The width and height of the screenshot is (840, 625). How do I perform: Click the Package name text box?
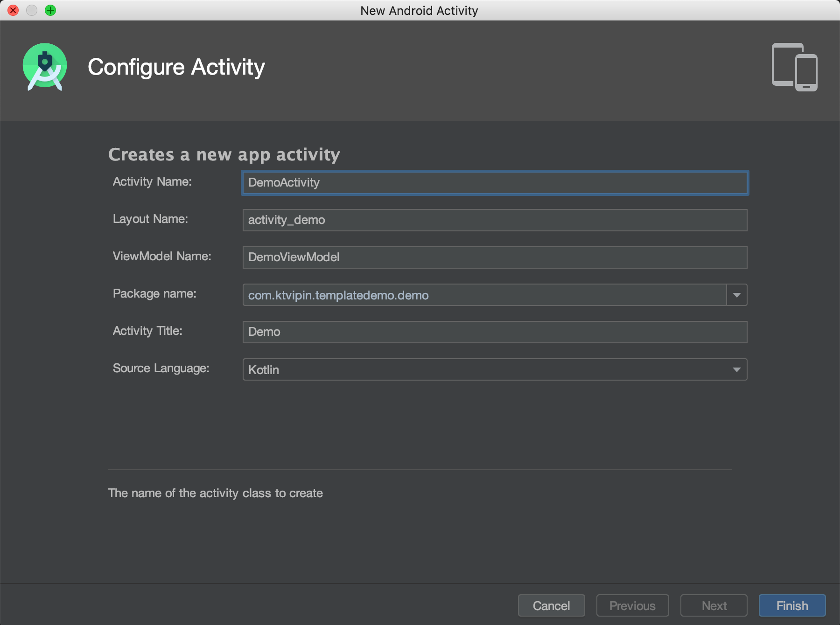point(484,295)
